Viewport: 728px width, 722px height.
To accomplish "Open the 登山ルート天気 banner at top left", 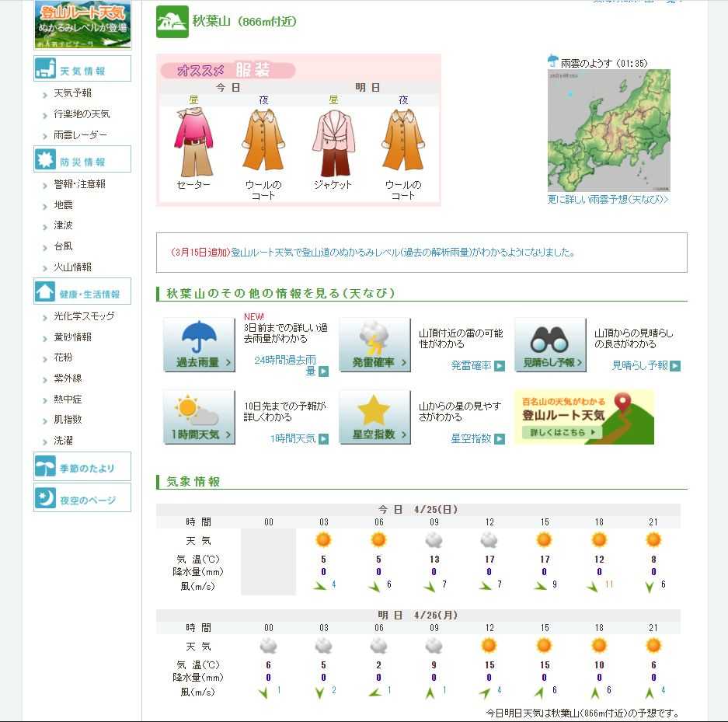I will pos(82,25).
